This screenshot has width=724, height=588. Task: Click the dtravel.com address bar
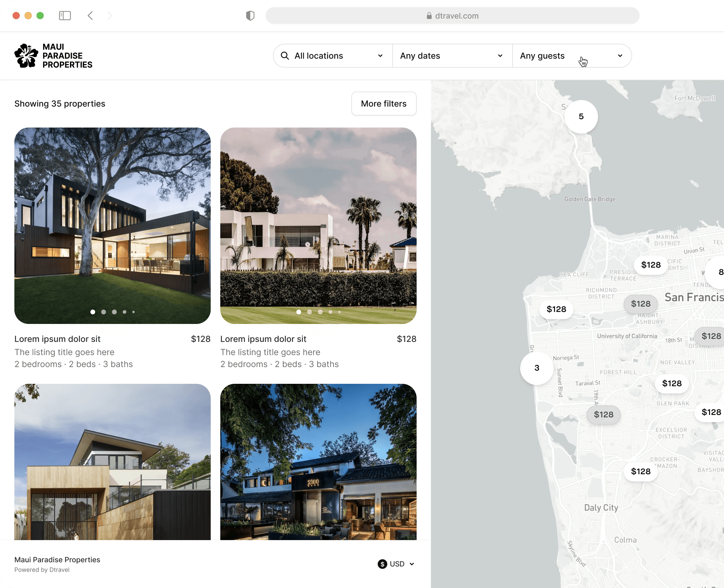453,16
